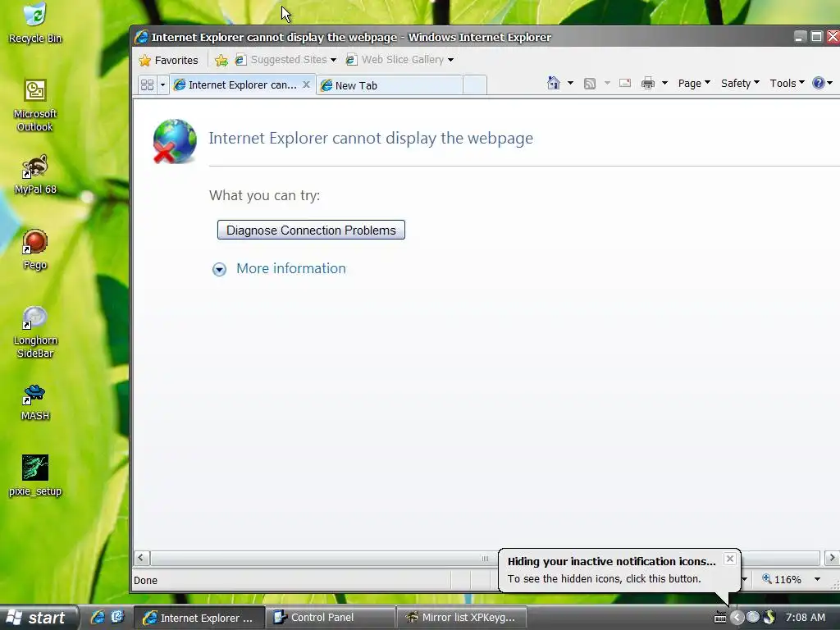Click Diagnose Connection Problems button
Image resolution: width=840 pixels, height=630 pixels.
point(311,230)
